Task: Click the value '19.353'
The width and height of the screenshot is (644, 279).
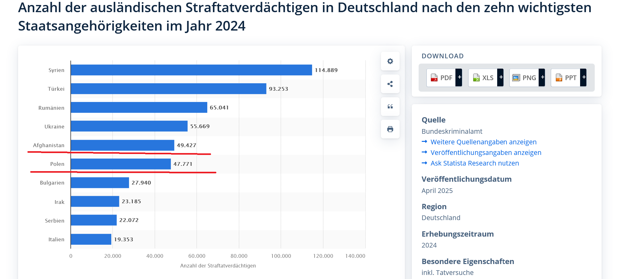Action: pos(123,239)
